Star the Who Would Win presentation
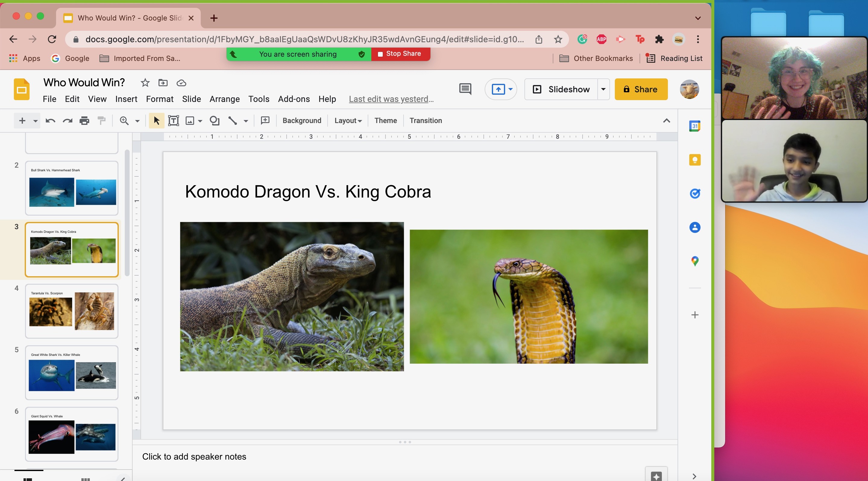Image resolution: width=868 pixels, height=481 pixels. (145, 83)
